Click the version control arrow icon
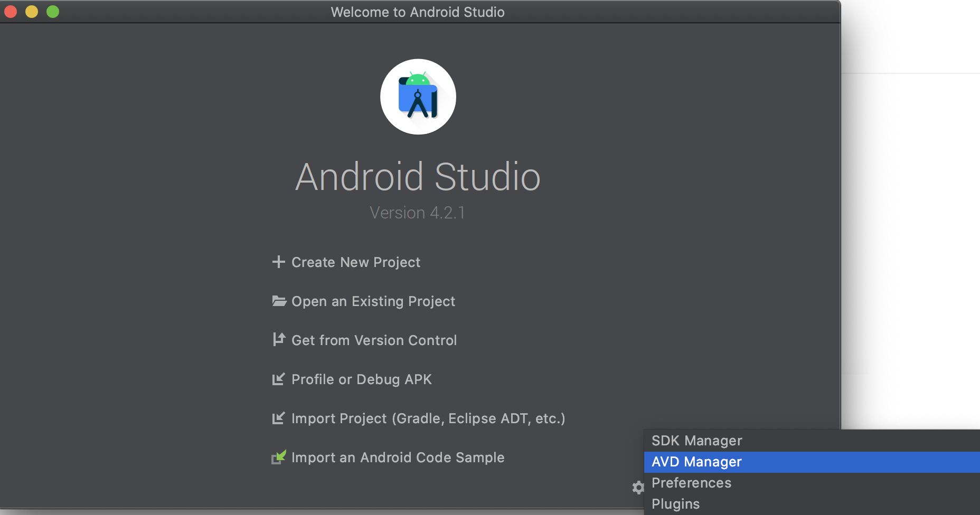Image resolution: width=980 pixels, height=515 pixels. pyautogui.click(x=279, y=339)
